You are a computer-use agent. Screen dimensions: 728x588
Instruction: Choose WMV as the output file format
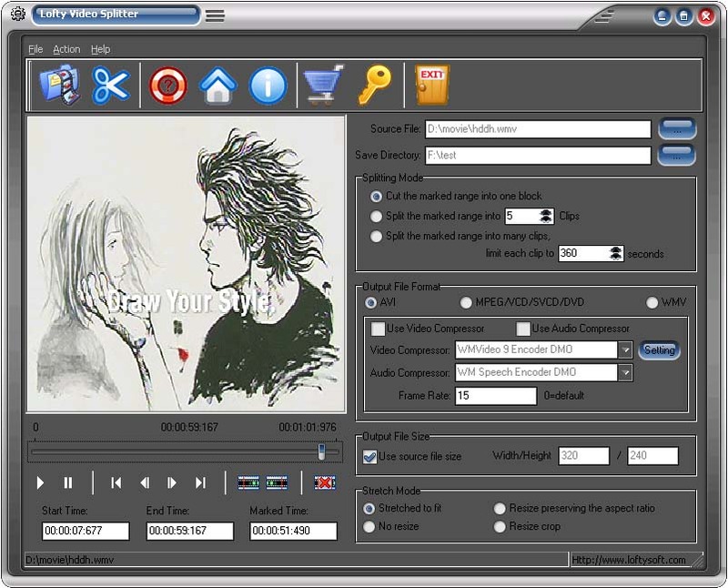click(652, 301)
